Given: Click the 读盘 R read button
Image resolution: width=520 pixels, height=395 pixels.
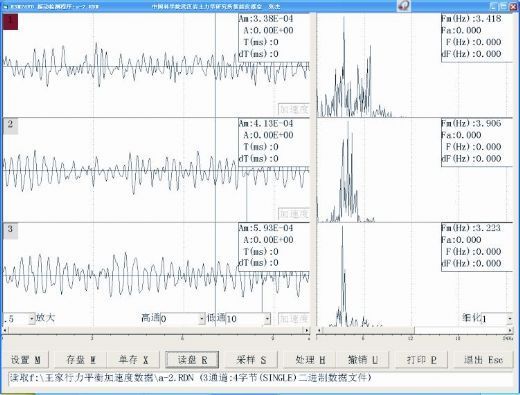Looking at the screenshot, I should (x=192, y=360).
